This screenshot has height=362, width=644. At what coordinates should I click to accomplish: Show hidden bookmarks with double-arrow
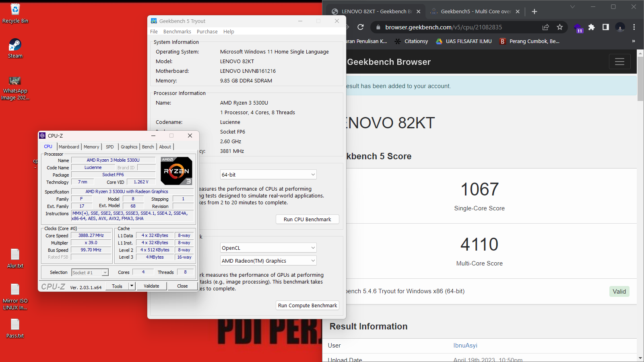point(634,41)
